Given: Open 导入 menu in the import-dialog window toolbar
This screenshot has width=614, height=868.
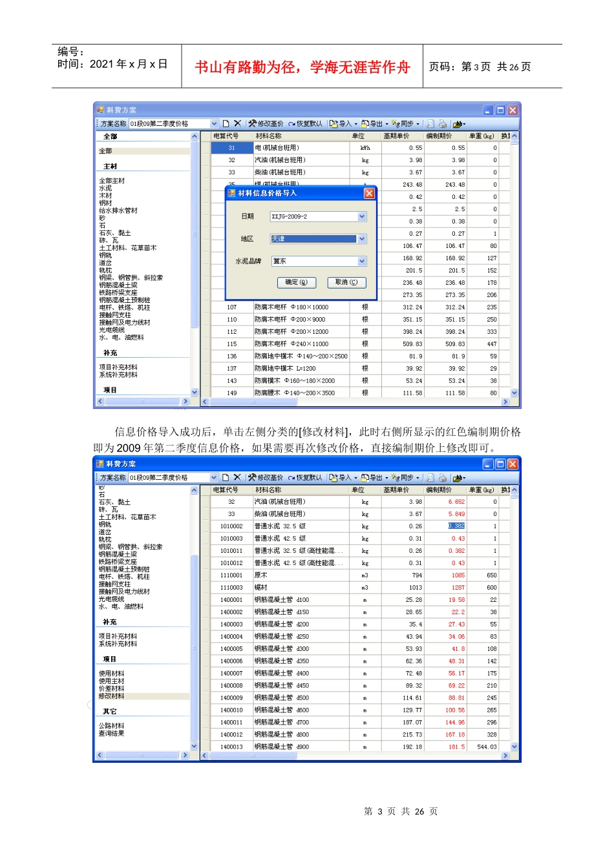Looking at the screenshot, I should [x=343, y=123].
